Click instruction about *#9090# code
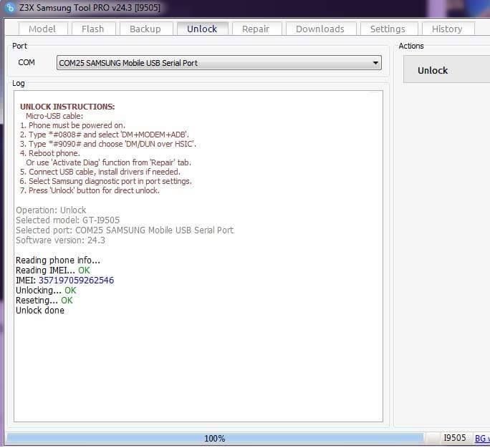The height and width of the screenshot is (448, 490). tap(108, 144)
